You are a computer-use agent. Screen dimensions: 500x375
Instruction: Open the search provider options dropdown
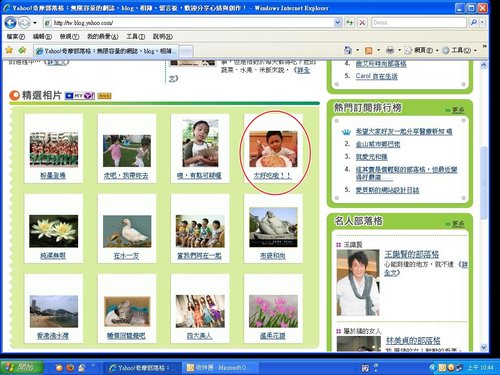pyautogui.click(x=482, y=22)
